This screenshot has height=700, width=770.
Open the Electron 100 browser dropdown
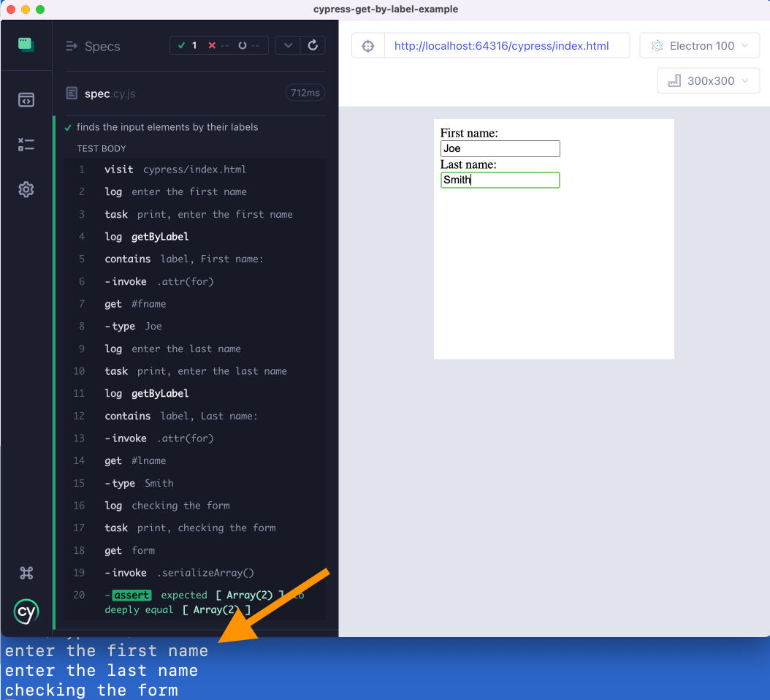(699, 46)
